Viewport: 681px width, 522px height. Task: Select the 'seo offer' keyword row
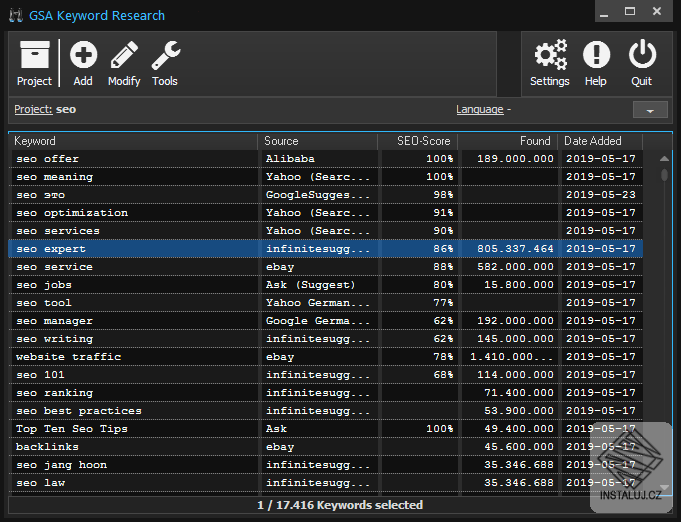(x=326, y=159)
